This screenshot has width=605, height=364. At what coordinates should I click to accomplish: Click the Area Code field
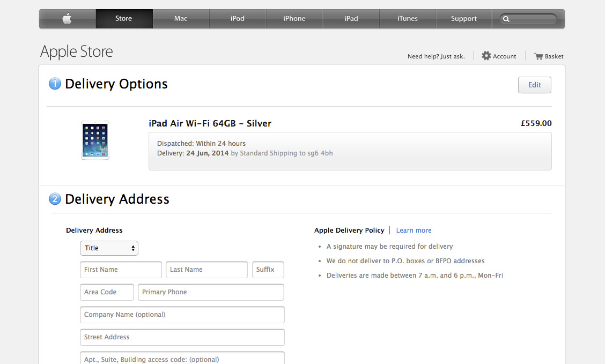[107, 292]
